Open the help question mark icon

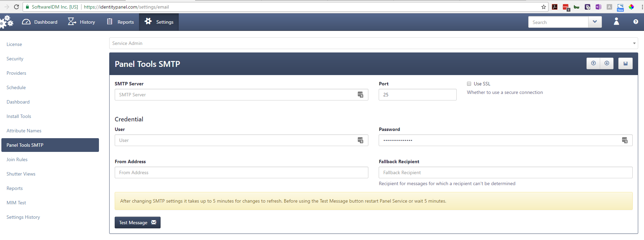click(x=636, y=22)
